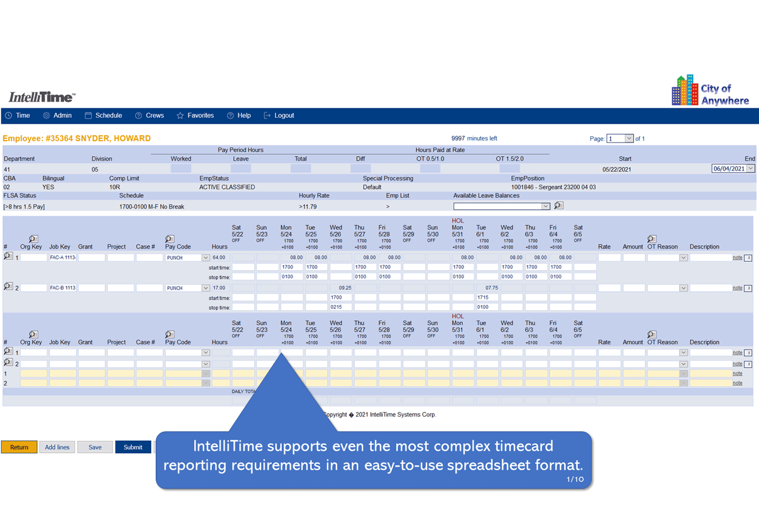This screenshot has width=759, height=532.
Task: Open the Available Leave Balances dropdown
Action: [545, 207]
